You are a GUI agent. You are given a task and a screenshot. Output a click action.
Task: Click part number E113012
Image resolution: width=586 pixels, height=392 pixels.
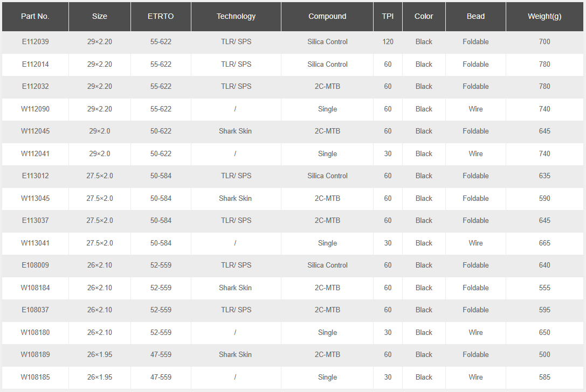[35, 176]
